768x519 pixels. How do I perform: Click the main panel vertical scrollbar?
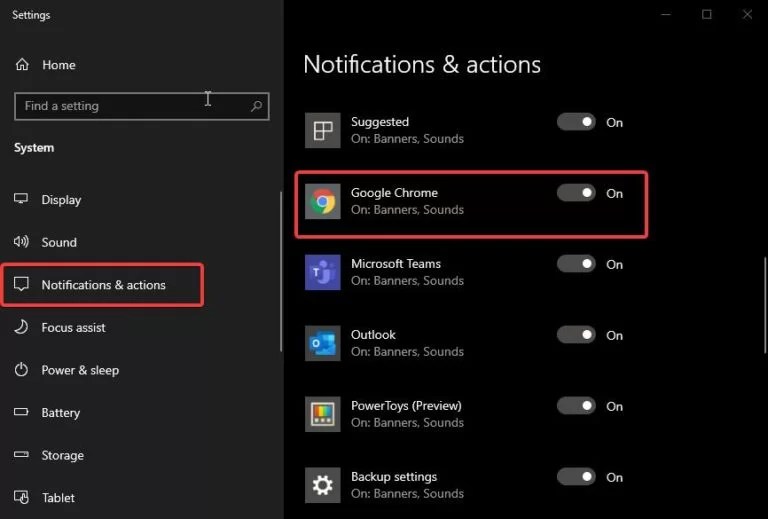click(x=765, y=305)
